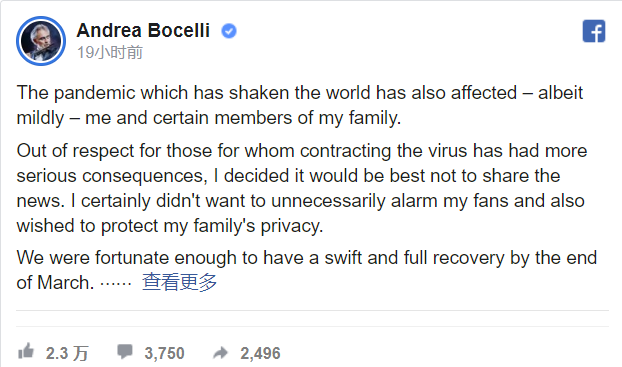View the 2,496 shares count
The width and height of the screenshot is (622, 367).
(260, 353)
